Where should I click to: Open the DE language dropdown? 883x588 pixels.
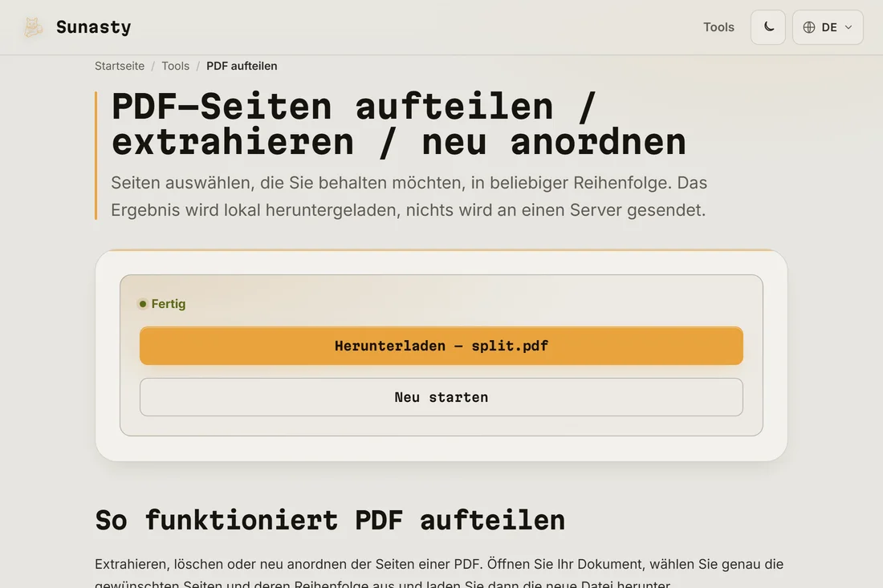[x=828, y=27]
